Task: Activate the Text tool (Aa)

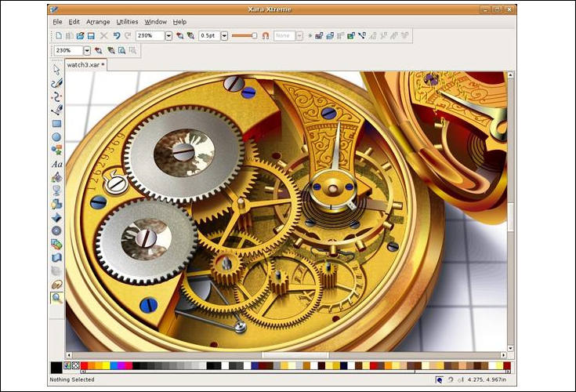Action: [x=56, y=164]
